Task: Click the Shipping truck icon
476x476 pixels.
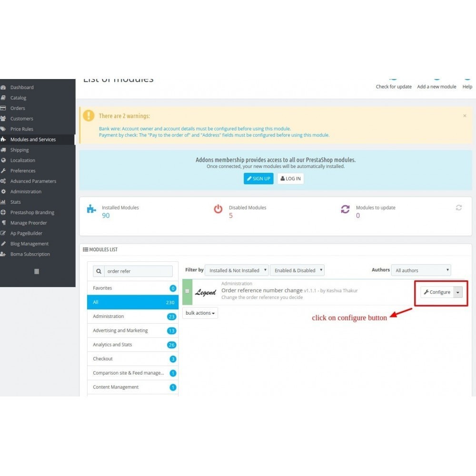Action: tap(3, 150)
